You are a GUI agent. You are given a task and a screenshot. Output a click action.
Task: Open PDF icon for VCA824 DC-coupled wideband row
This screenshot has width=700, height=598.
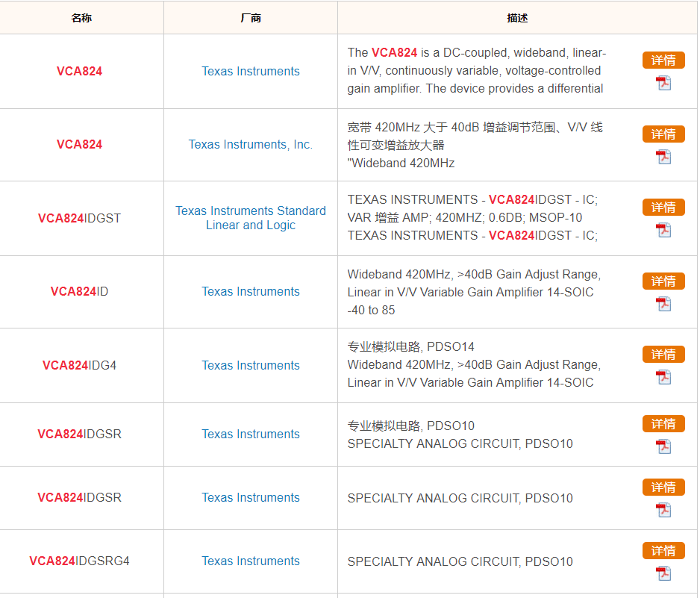pyautogui.click(x=663, y=83)
